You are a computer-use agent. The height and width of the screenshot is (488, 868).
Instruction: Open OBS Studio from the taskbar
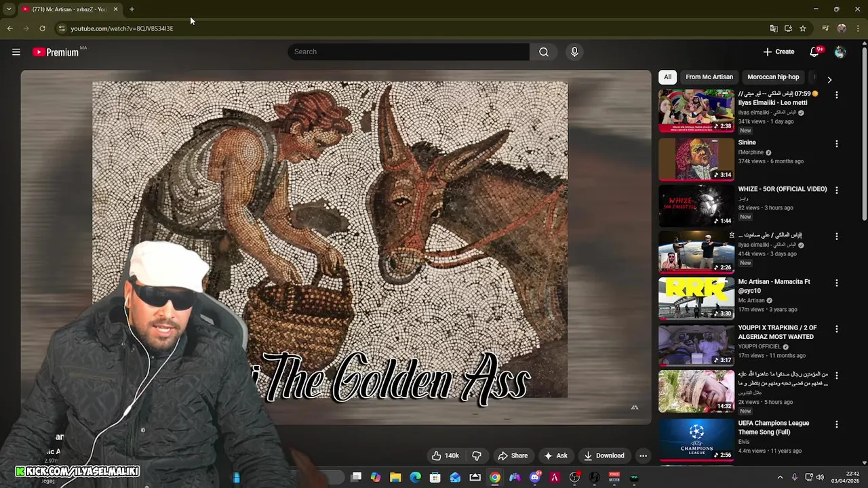tap(574, 477)
